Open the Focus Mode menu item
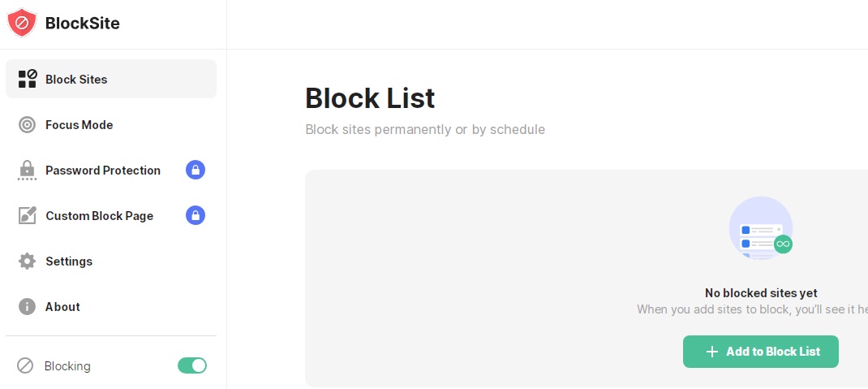Image resolution: width=868 pixels, height=389 pixels. 110,125
